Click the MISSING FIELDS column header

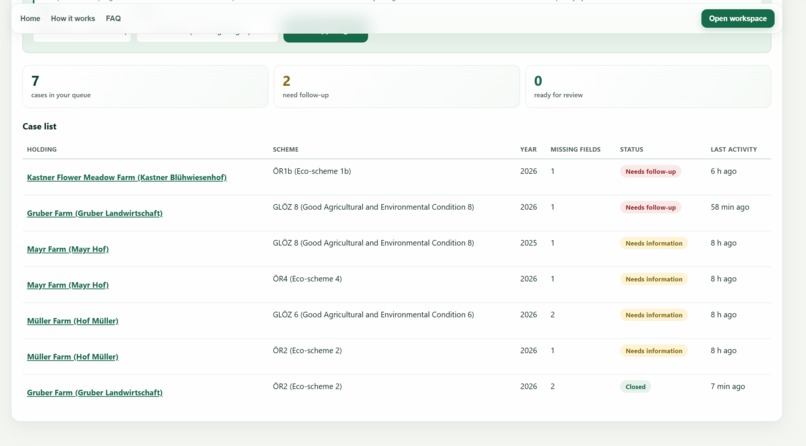coord(575,150)
